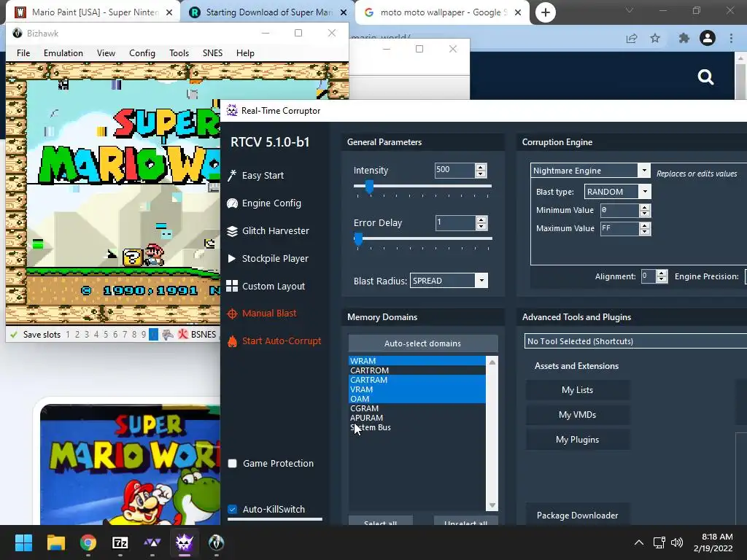Viewport: 747px width, 560px height.
Task: Click the Error Delay stepper arrows
Action: click(481, 223)
